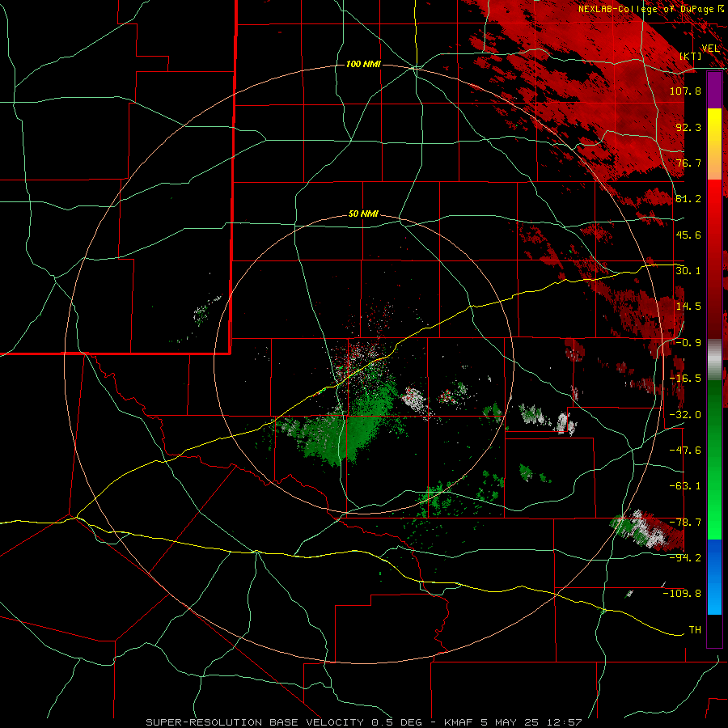Click the 61.2 velocity scale value
The image size is (728, 728).
688,199
